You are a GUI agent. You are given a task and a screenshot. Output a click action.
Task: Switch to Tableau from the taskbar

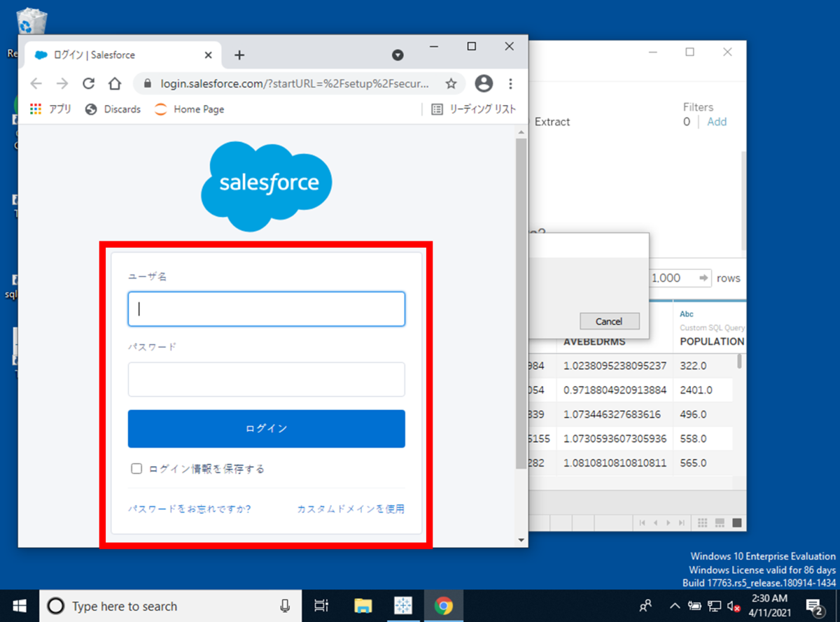(402, 606)
